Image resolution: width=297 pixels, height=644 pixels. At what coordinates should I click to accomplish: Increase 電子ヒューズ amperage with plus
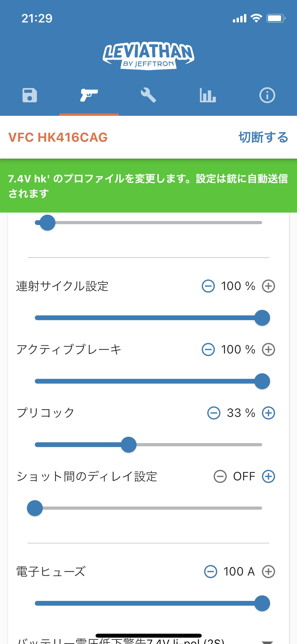tap(268, 572)
